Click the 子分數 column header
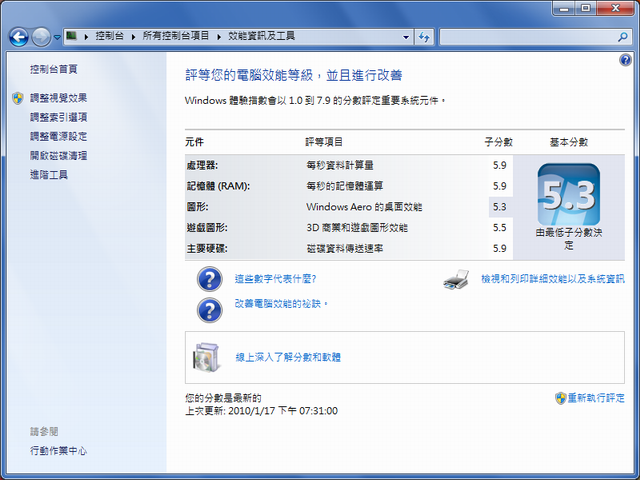The image size is (640, 480). 498,142
